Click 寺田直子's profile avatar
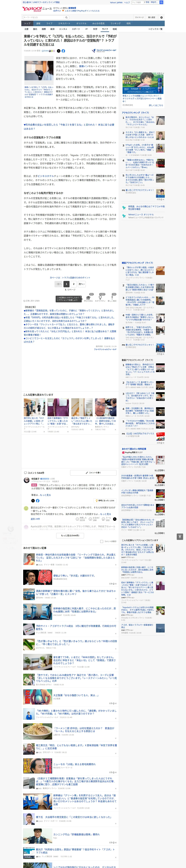 26,480
